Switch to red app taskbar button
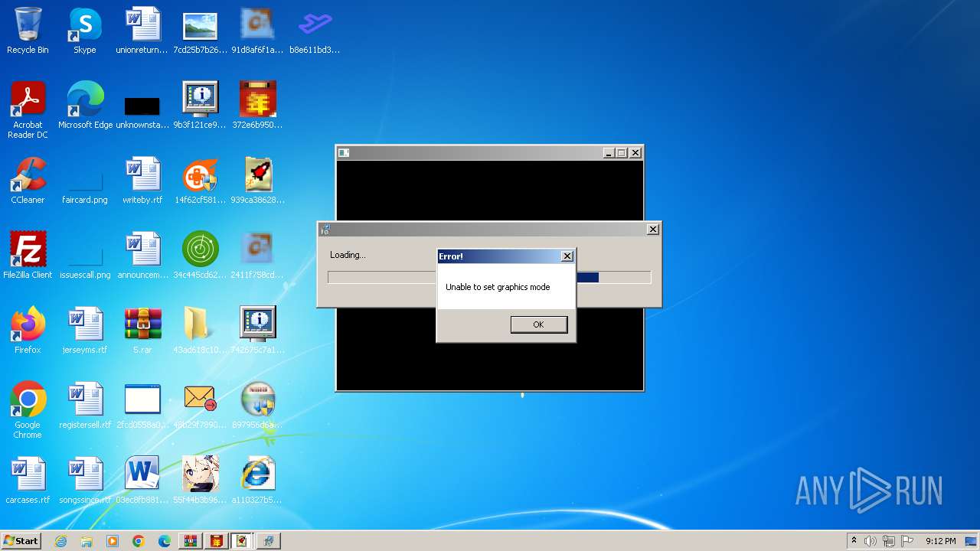The width and height of the screenshot is (980, 551). (217, 541)
